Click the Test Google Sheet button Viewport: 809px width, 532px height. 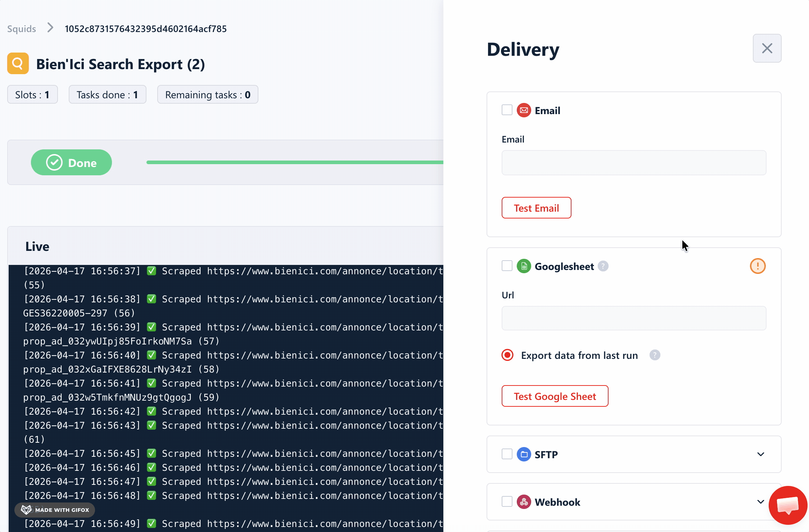(x=555, y=396)
